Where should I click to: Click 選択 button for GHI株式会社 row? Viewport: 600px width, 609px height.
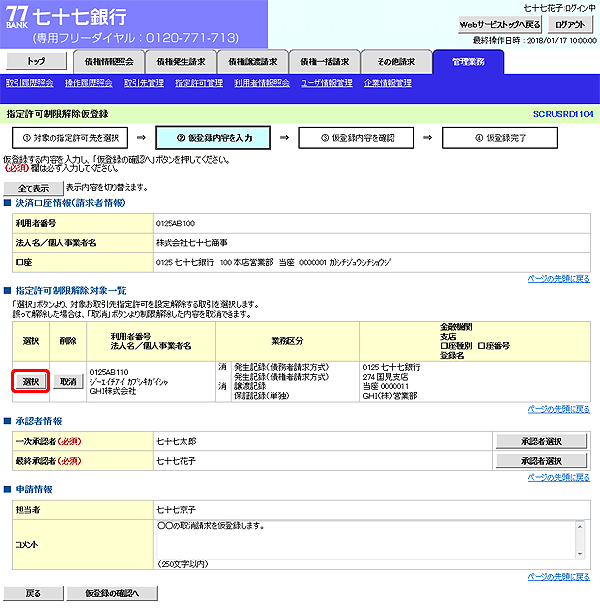31,382
